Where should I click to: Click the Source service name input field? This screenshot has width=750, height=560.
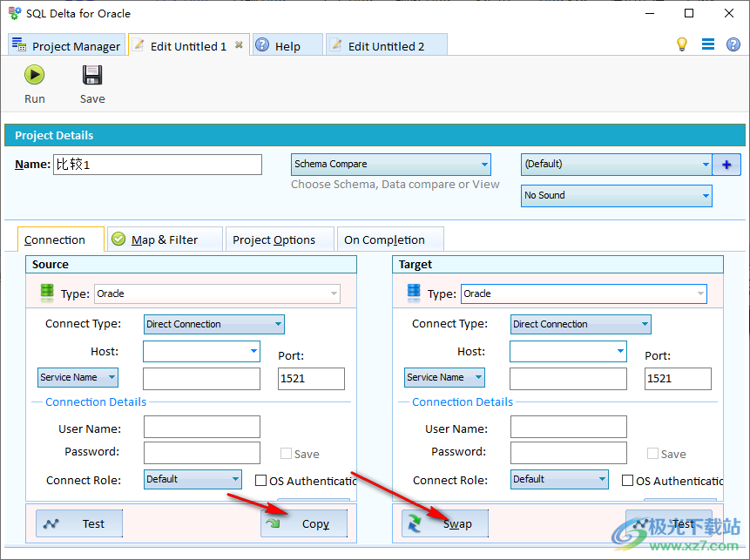coord(201,379)
